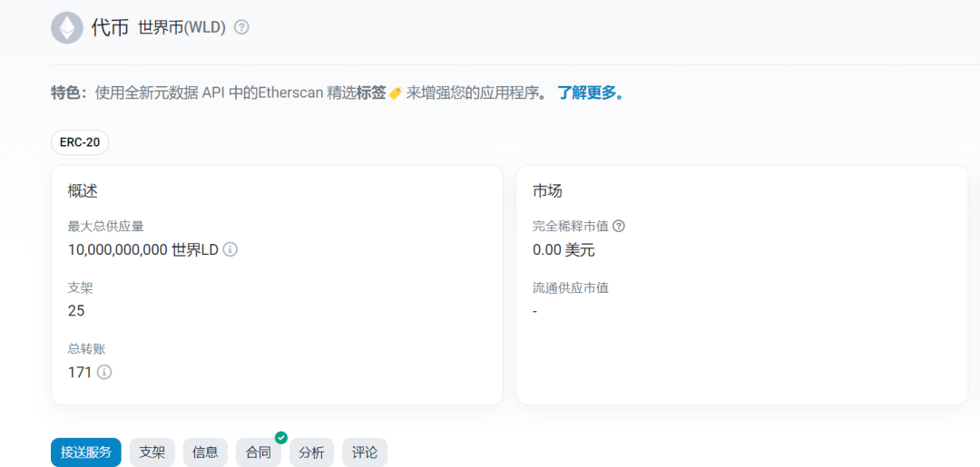This screenshot has width=980, height=467.
Task: Click the 总转账 label
Action: point(87,349)
